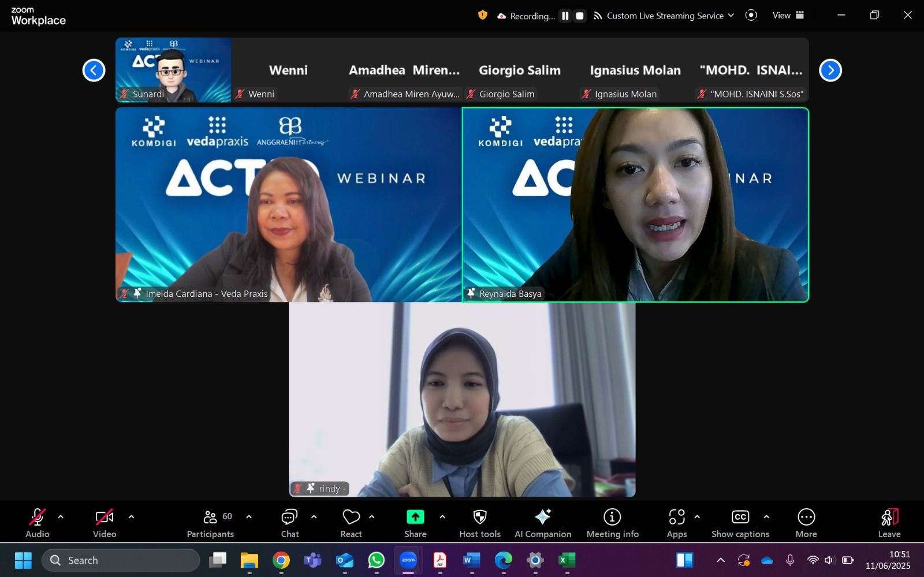Click the circular record indicator icon
924x577 pixels.
(751, 16)
